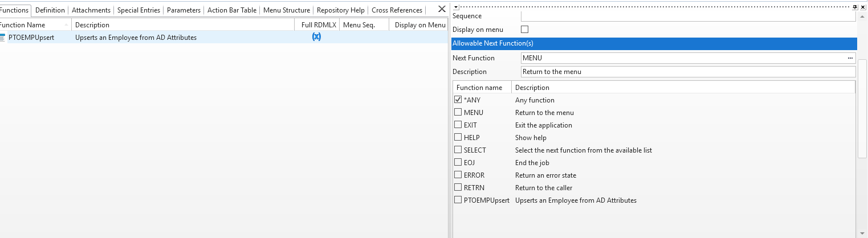Select 'Return an error state' description text
Viewport: 868px width, 238px height.
point(545,175)
